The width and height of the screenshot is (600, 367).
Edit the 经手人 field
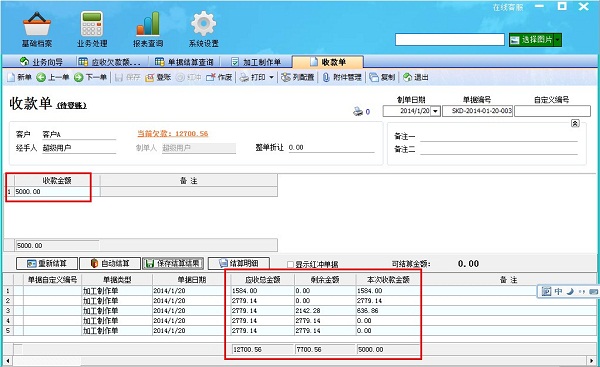(x=78, y=148)
